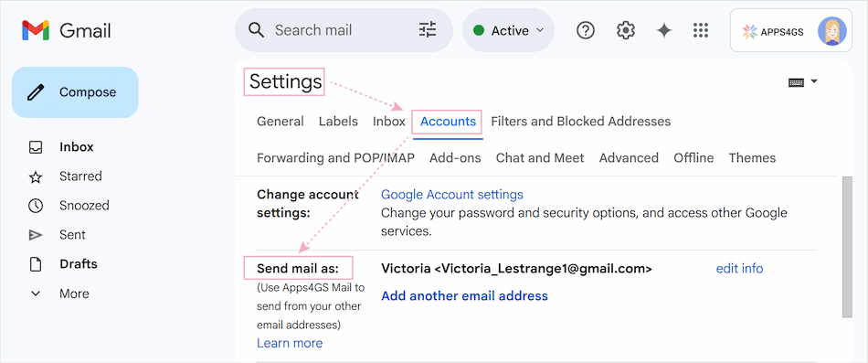Show search options filter icon

point(428,30)
